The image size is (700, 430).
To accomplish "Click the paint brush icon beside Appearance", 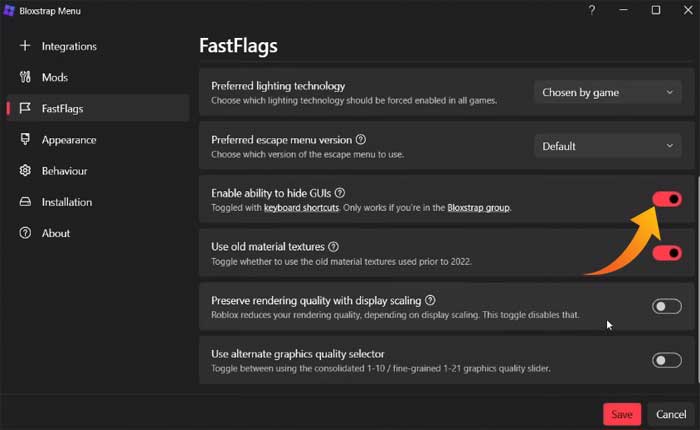I will tap(25, 140).
